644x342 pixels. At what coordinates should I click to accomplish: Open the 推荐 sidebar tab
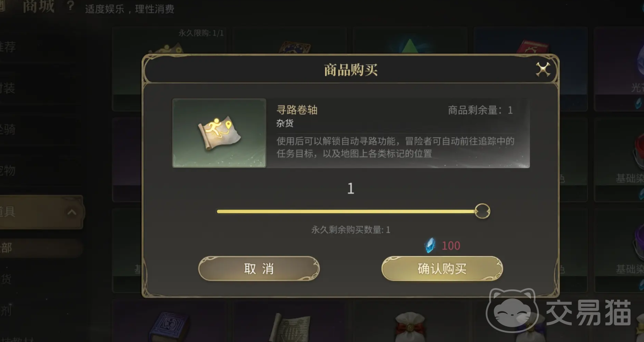pos(8,46)
